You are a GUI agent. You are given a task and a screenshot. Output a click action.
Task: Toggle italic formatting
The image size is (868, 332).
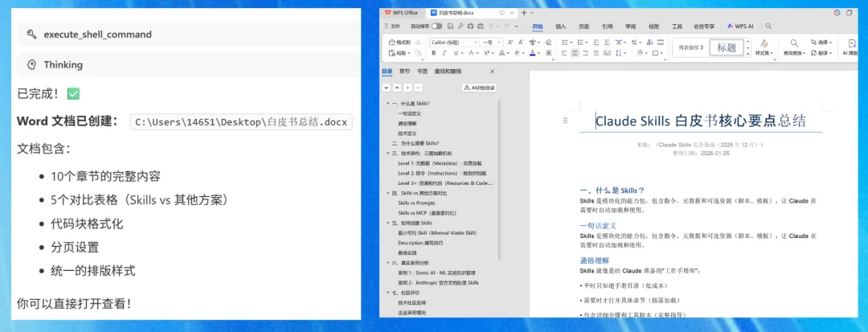click(444, 53)
